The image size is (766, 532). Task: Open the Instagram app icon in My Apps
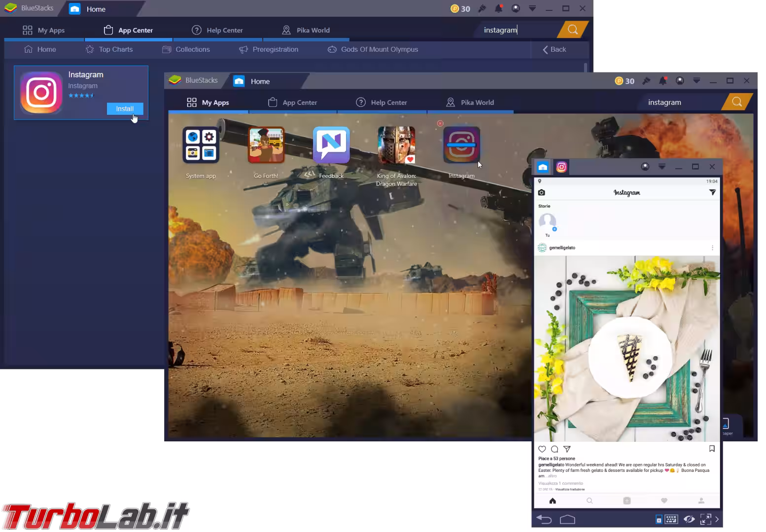tap(461, 145)
